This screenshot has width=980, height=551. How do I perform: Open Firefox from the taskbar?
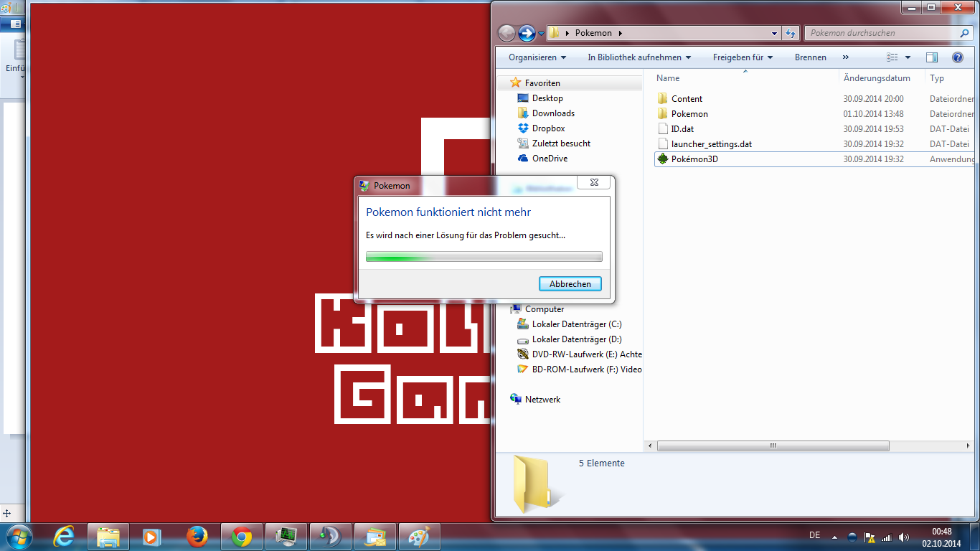[197, 537]
